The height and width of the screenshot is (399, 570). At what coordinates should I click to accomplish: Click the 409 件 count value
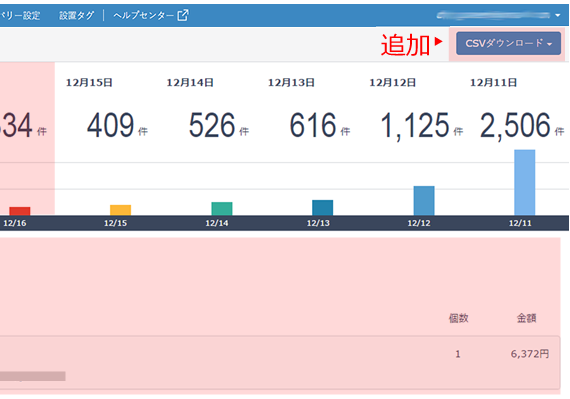tap(117, 125)
